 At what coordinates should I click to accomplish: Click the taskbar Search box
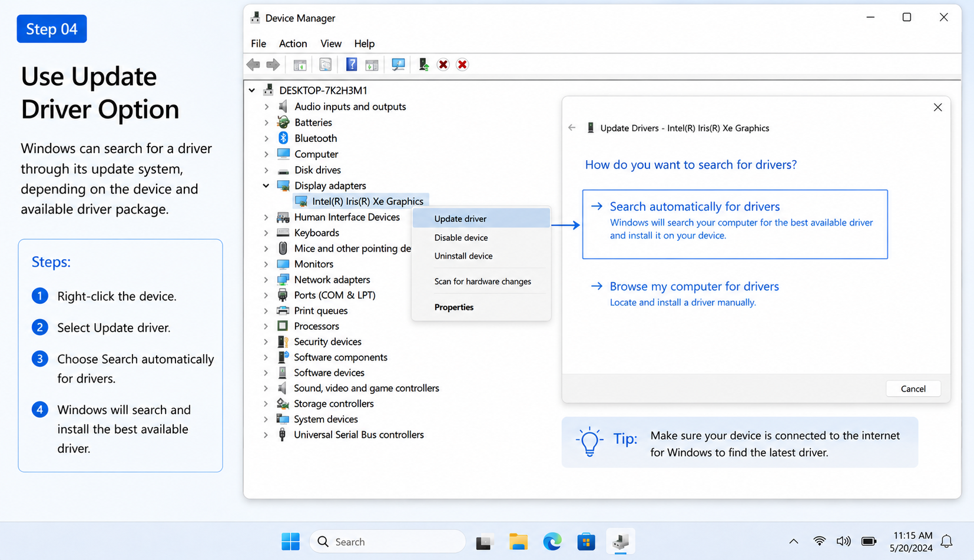tap(387, 541)
